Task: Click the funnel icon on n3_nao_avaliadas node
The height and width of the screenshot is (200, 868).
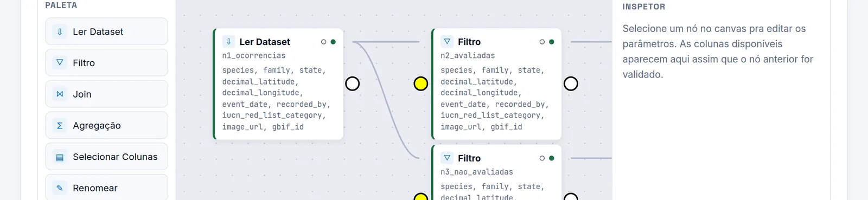Action: (x=447, y=158)
